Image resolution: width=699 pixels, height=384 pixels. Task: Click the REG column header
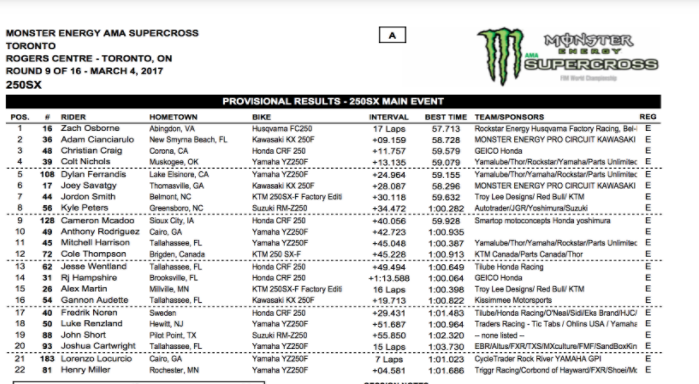648,117
